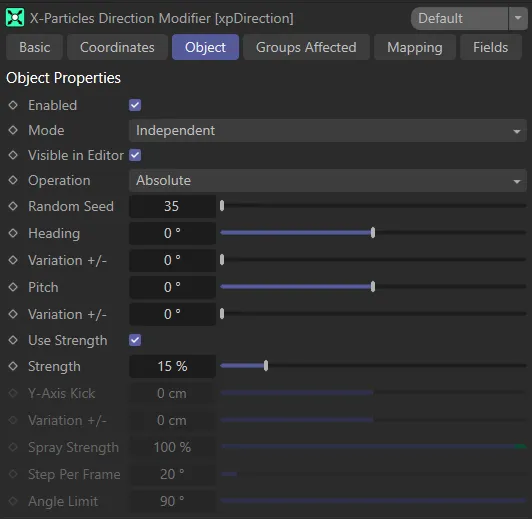The height and width of the screenshot is (519, 532).
Task: Open the Mode dropdown showing Independent
Action: pos(328,131)
